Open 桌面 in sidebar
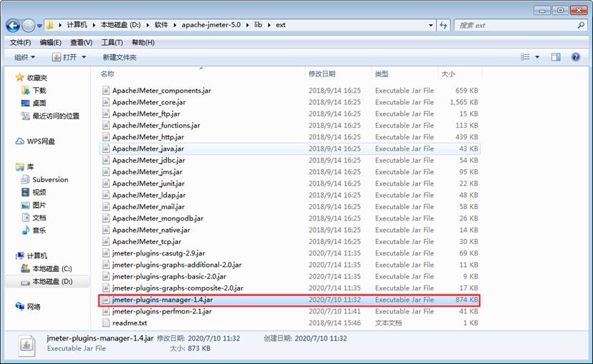This screenshot has height=364, width=593. [39, 103]
